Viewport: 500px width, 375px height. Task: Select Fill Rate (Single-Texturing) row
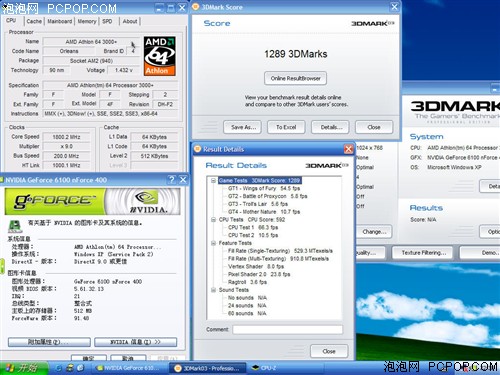pos(280,251)
